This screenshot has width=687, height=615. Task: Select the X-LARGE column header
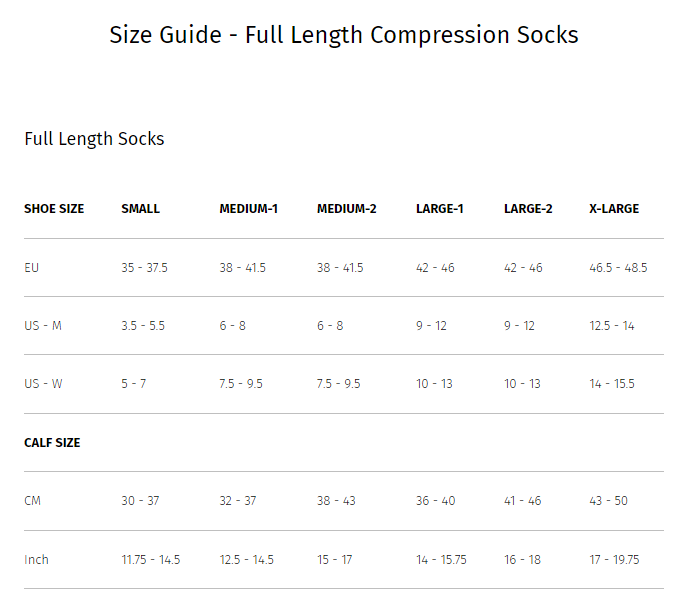tap(614, 209)
